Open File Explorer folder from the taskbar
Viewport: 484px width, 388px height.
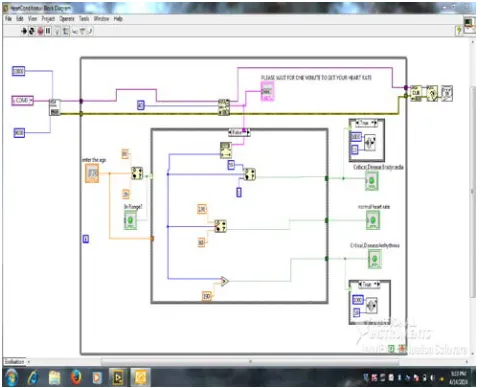[54, 377]
